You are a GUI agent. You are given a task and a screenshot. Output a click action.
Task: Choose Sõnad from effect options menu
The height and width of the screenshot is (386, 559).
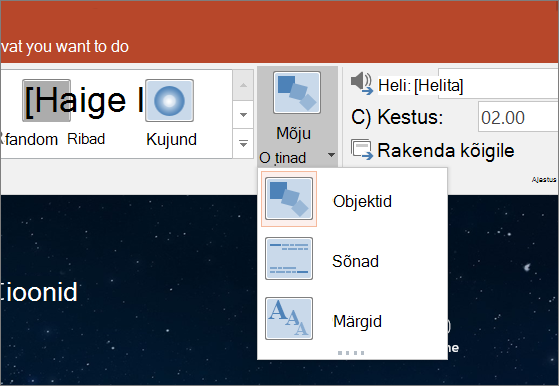(x=352, y=259)
